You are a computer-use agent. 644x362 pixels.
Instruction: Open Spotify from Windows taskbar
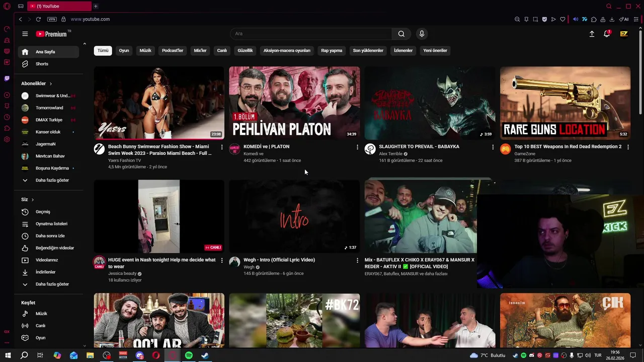click(189, 355)
